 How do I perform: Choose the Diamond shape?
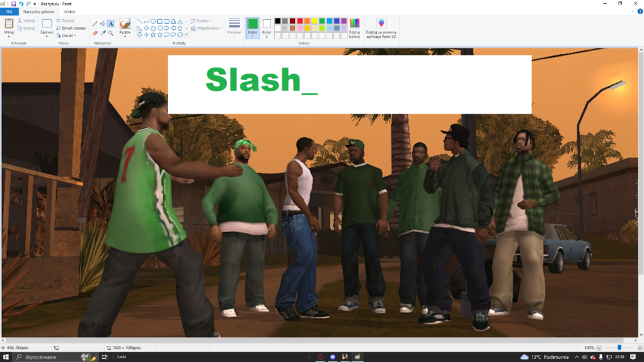tap(146, 28)
